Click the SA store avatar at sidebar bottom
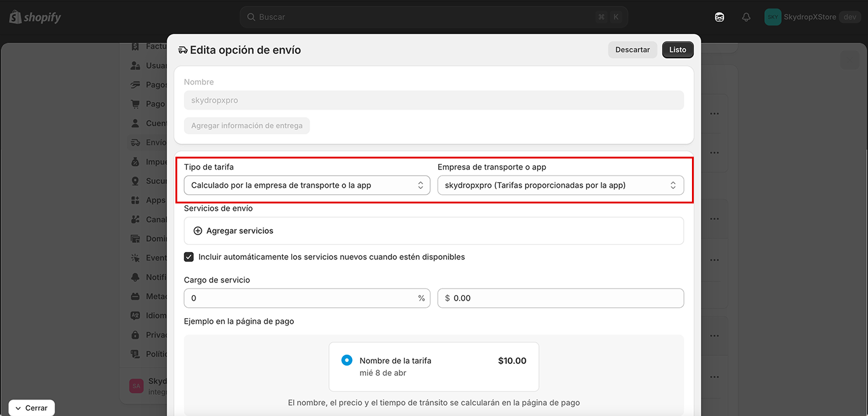 (137, 386)
